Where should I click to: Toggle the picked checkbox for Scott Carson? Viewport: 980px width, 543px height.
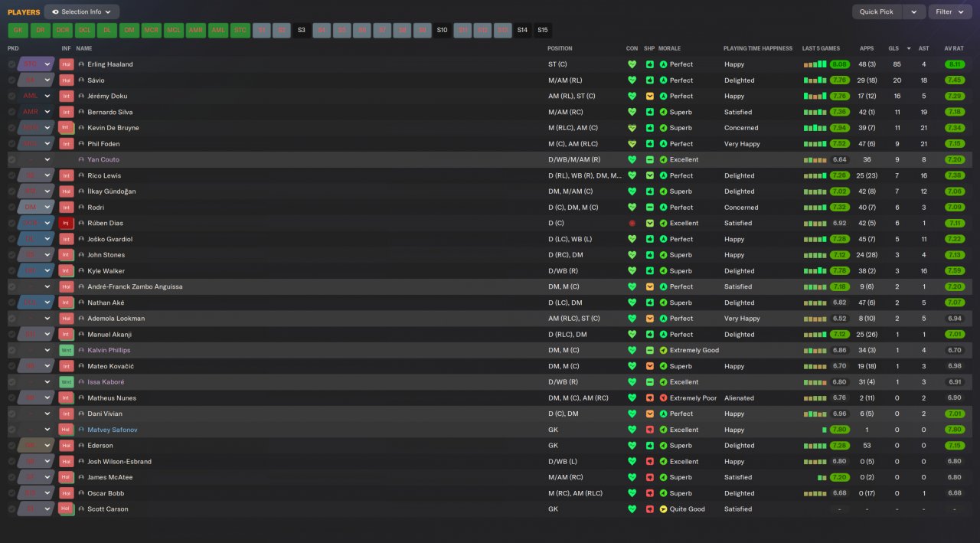[x=11, y=509]
